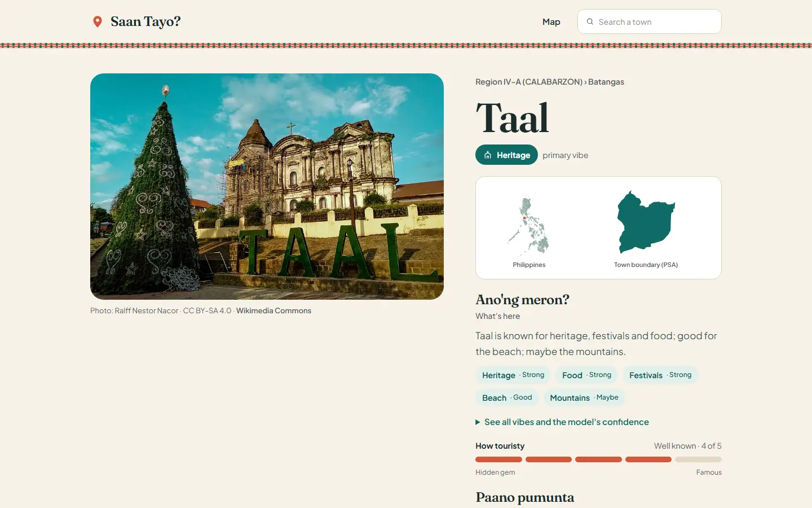The image size is (812, 508).
Task: Open the Wikimedia Commons link
Action: (x=273, y=310)
